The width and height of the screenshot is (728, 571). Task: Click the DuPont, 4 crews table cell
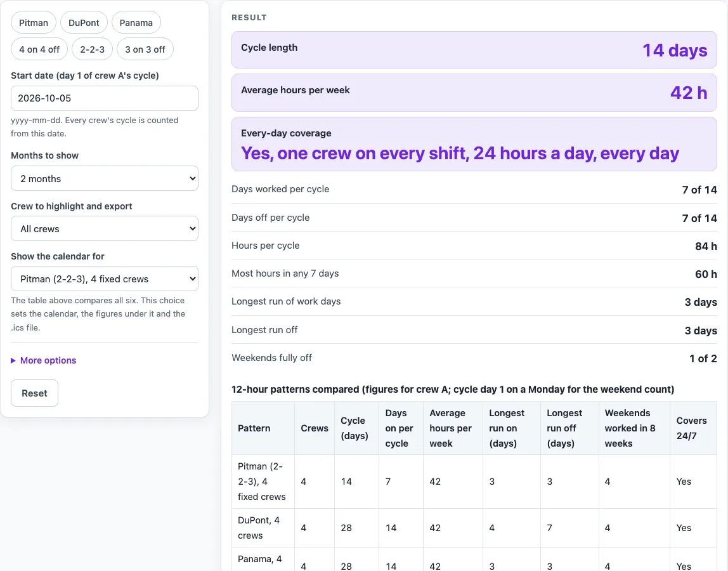pyautogui.click(x=263, y=528)
